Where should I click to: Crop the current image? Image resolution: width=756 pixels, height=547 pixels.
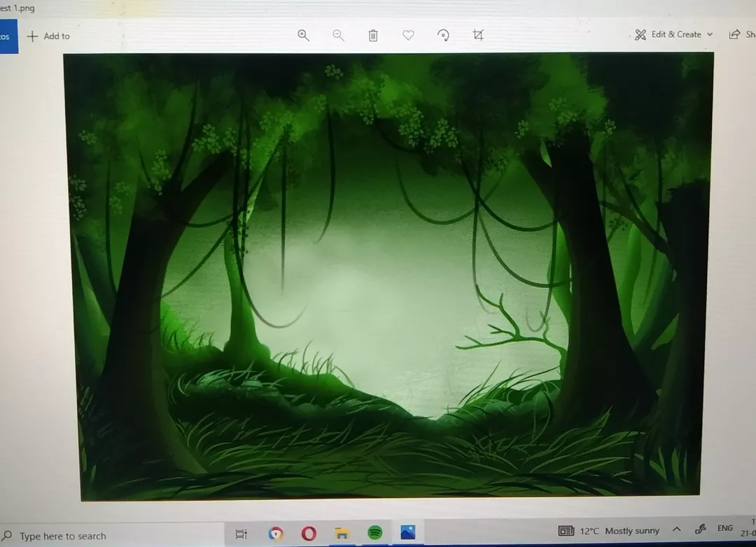pos(478,35)
